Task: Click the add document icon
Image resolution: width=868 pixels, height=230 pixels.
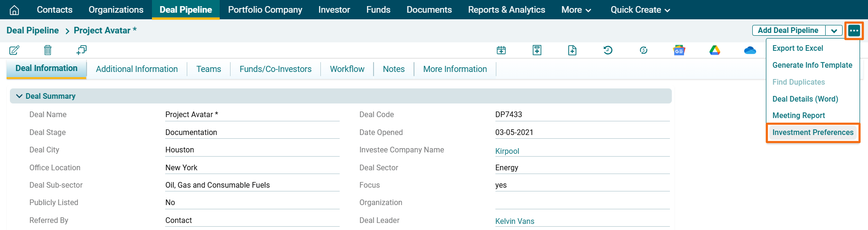Action: coord(572,50)
